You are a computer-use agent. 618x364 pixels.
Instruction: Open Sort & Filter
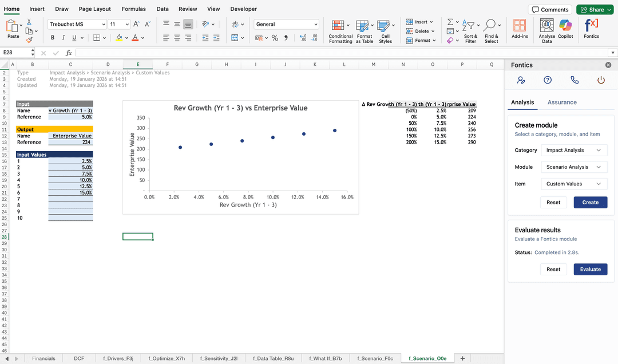(470, 31)
